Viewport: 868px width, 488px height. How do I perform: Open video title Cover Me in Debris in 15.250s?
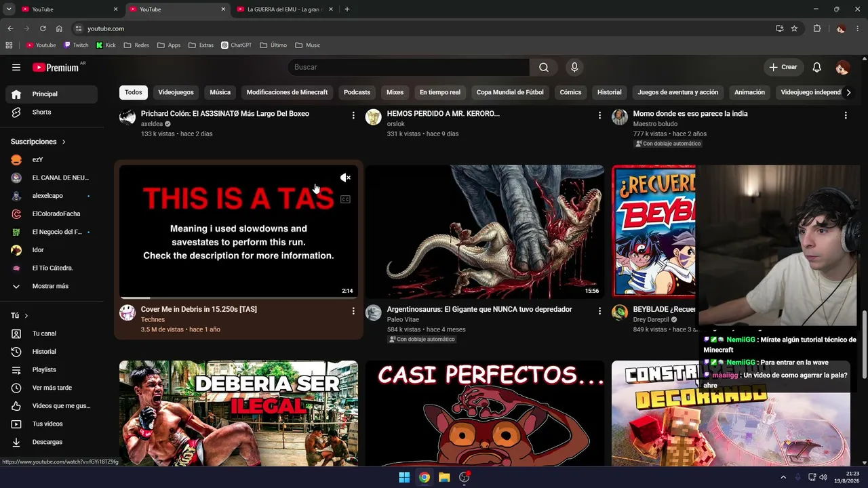coord(199,309)
